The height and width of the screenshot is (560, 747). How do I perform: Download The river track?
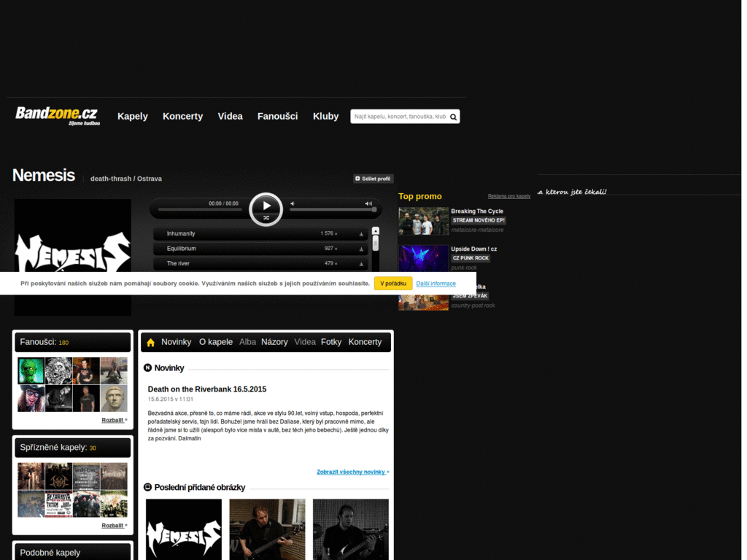coord(361,264)
